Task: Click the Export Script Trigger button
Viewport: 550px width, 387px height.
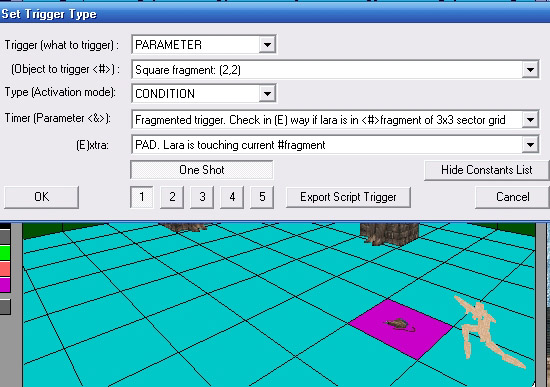Action: coord(348,197)
